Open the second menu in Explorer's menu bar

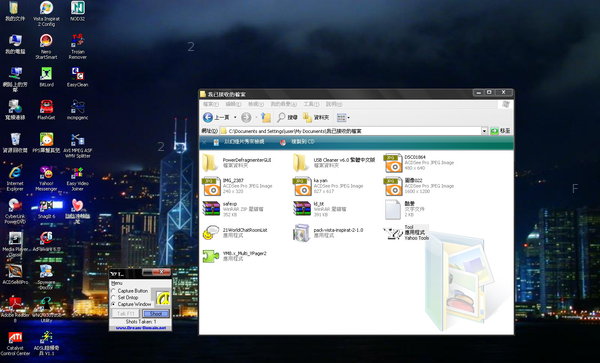[233, 104]
